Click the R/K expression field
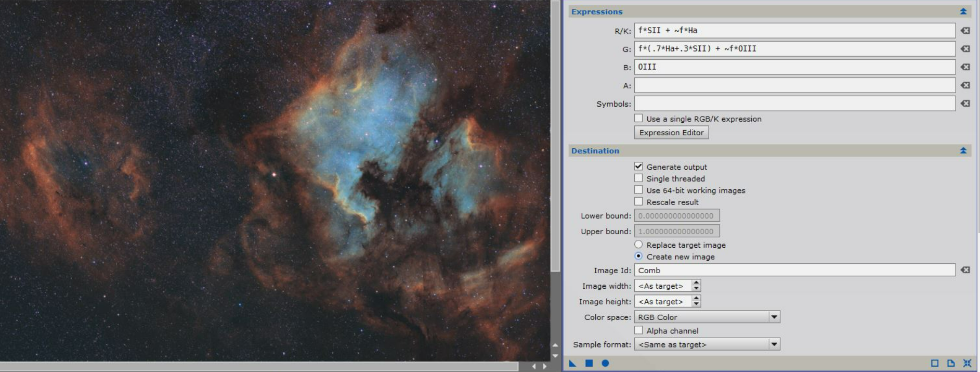Image resolution: width=980 pixels, height=372 pixels. tap(794, 31)
